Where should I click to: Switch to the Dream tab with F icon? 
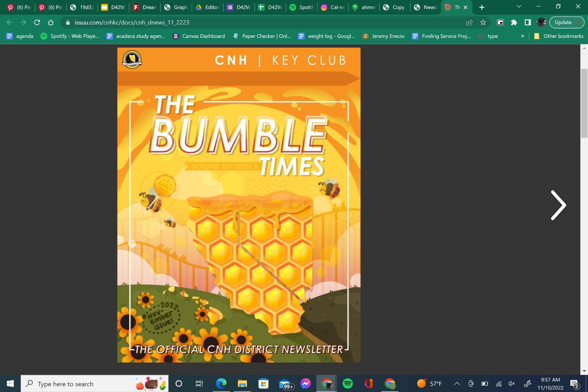(145, 7)
